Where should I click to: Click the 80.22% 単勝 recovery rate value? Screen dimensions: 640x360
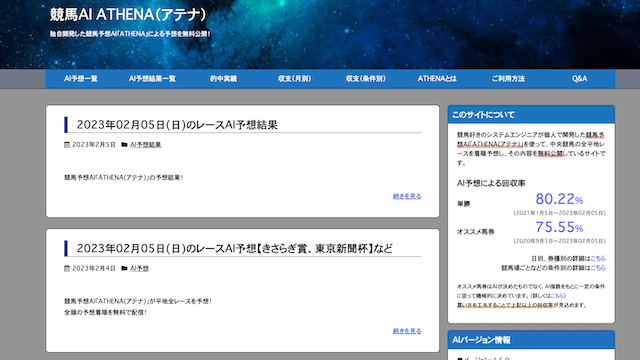559,199
